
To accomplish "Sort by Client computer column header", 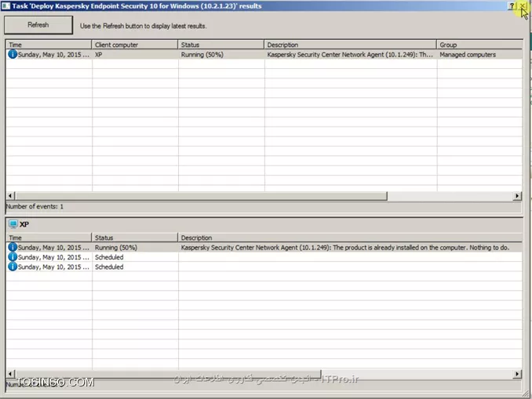I will click(135, 45).
